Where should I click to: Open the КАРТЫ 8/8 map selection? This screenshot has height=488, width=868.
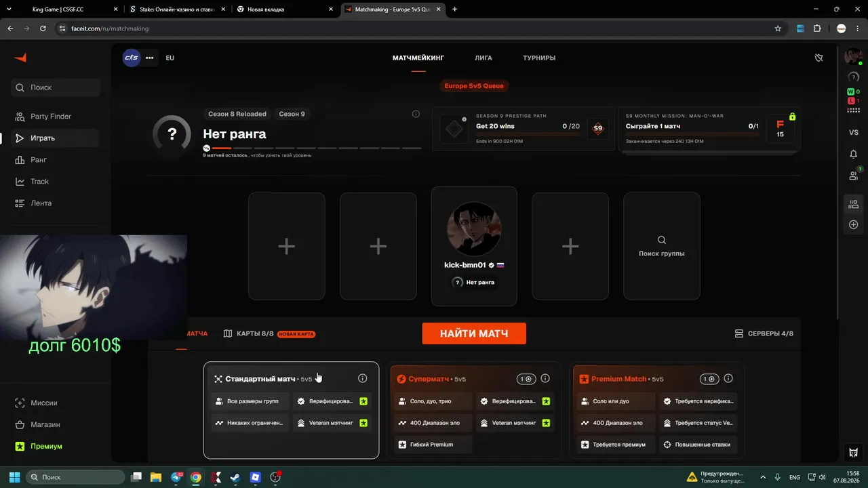[269, 333]
